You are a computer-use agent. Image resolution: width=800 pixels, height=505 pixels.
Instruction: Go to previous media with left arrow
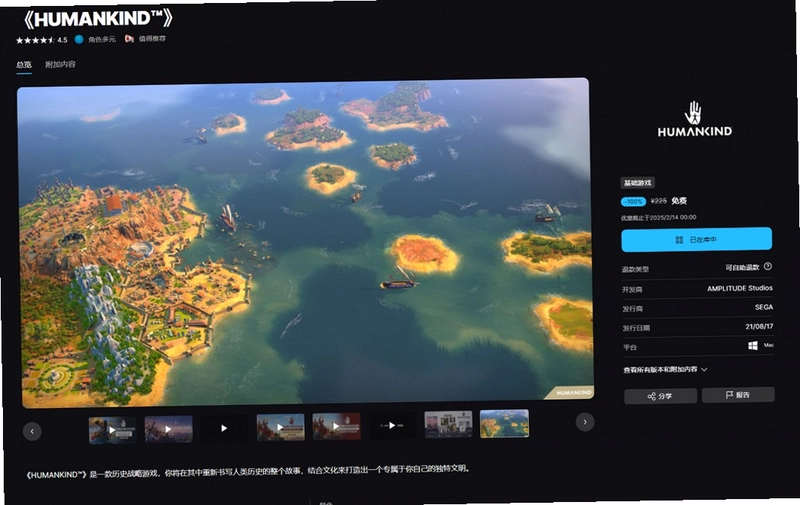(32, 432)
